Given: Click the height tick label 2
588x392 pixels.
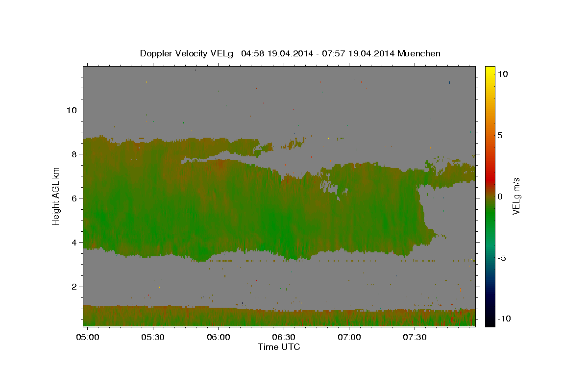Looking at the screenshot, I should point(74,286).
